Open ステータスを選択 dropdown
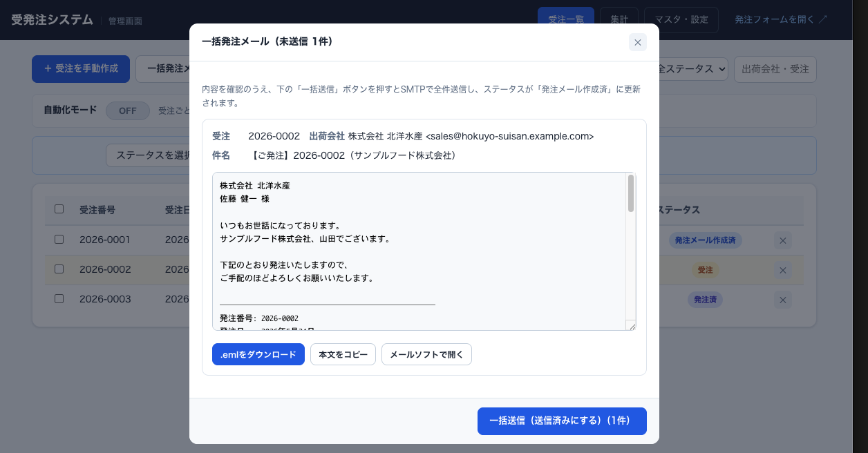Viewport: 868px width, 453px height. click(148, 155)
